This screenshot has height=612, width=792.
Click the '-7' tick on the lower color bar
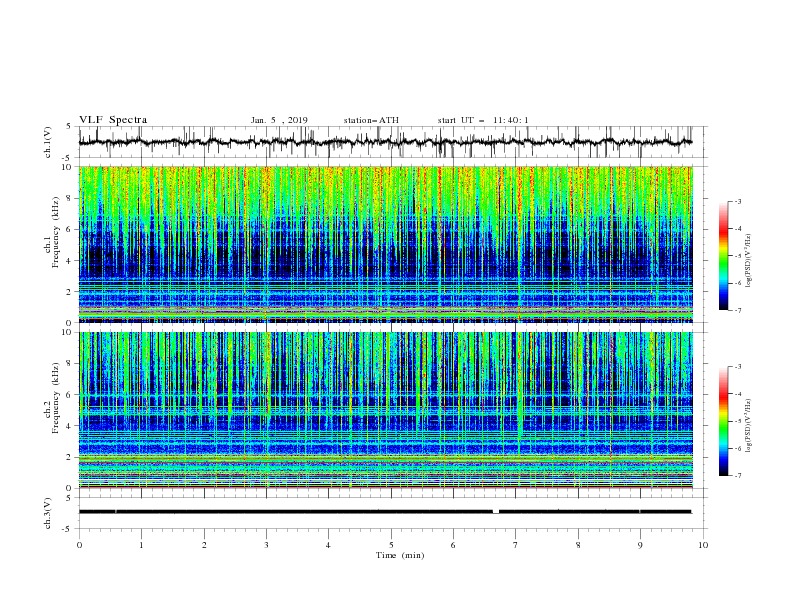point(737,475)
